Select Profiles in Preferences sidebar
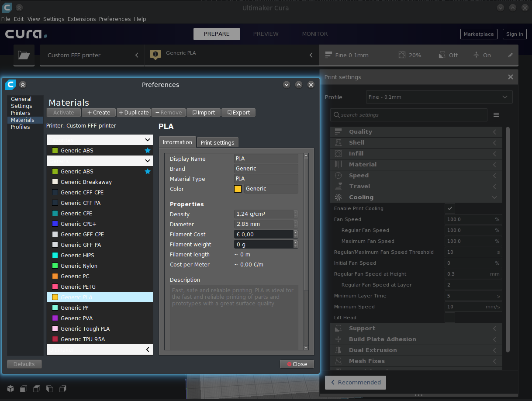 pyautogui.click(x=21, y=127)
